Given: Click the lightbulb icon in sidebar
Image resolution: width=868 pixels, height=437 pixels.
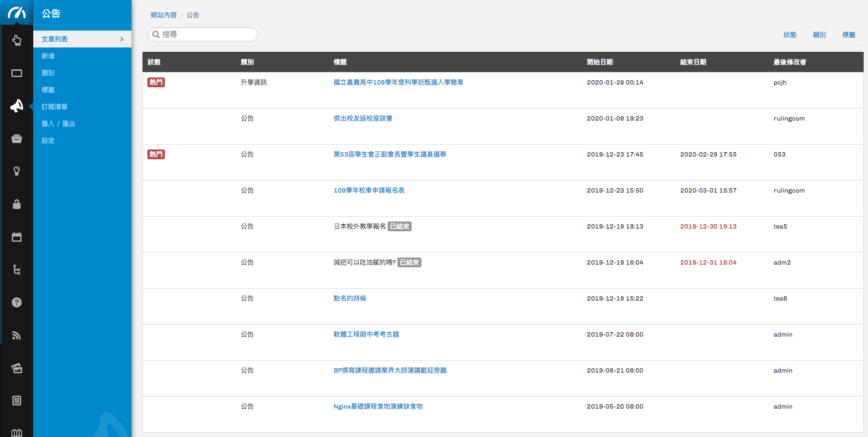Looking at the screenshot, I should click(x=16, y=171).
